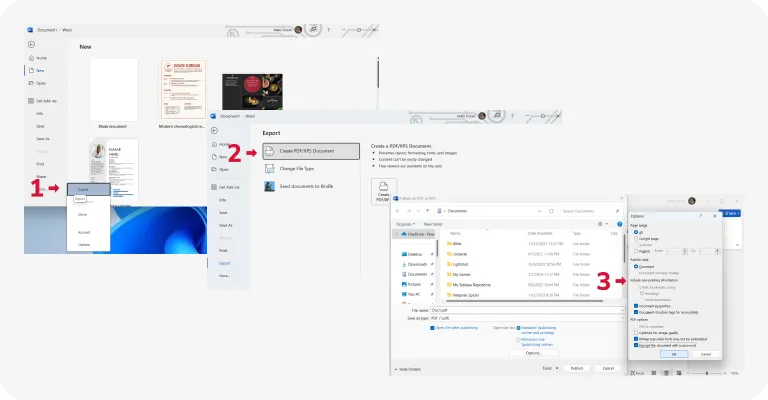Viewport: 768px width, 400px height.
Task: Click the help question mark in the Options dialog
Action: pos(700,216)
